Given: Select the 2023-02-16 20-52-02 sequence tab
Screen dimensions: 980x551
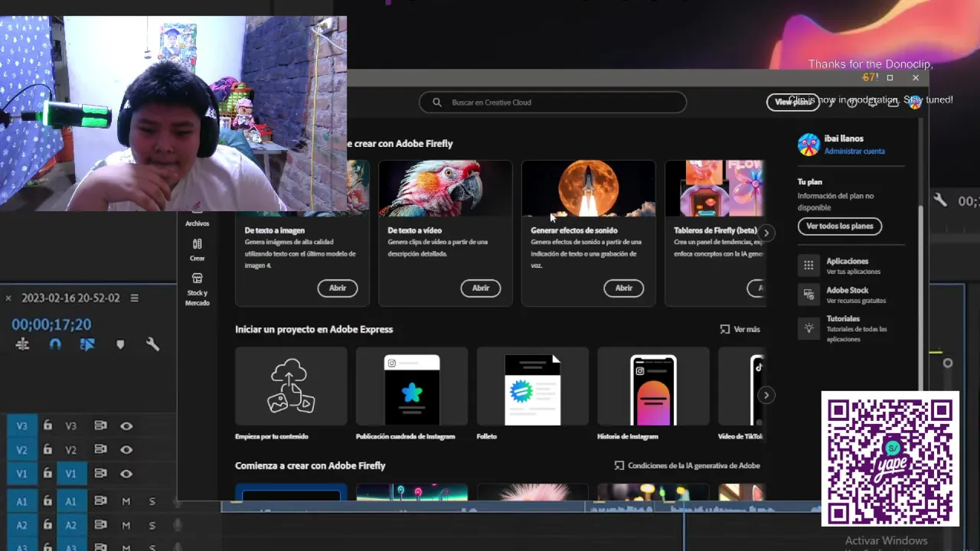Looking at the screenshot, I should click(x=70, y=298).
